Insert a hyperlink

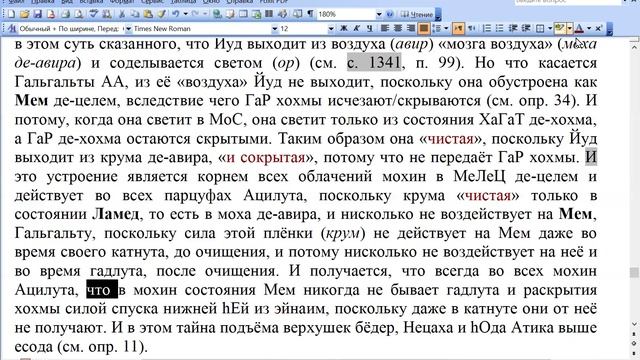tap(217, 14)
